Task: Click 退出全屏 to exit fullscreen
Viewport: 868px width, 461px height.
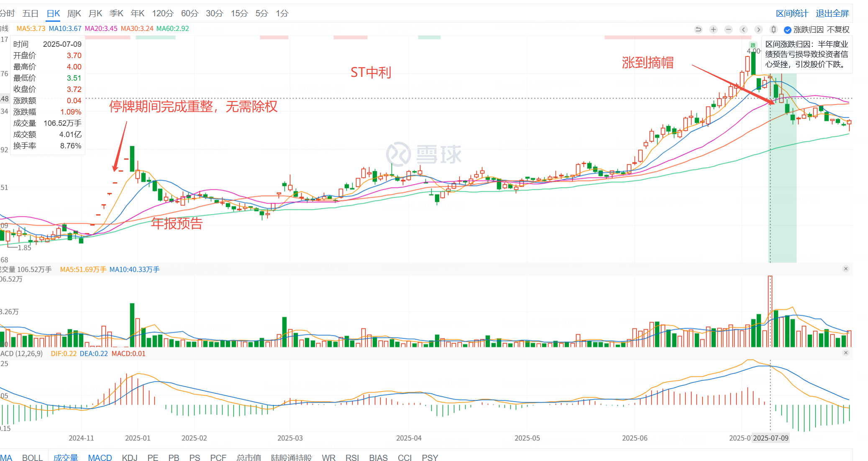Action: [x=832, y=13]
